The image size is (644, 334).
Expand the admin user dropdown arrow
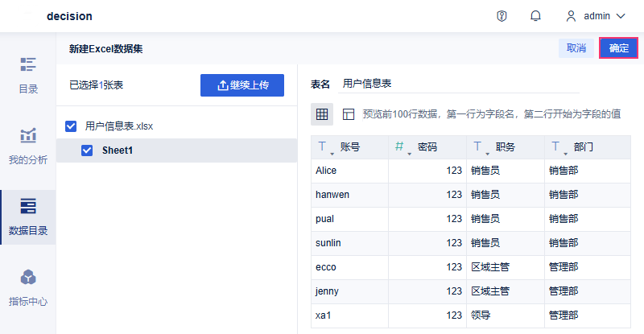[621, 16]
